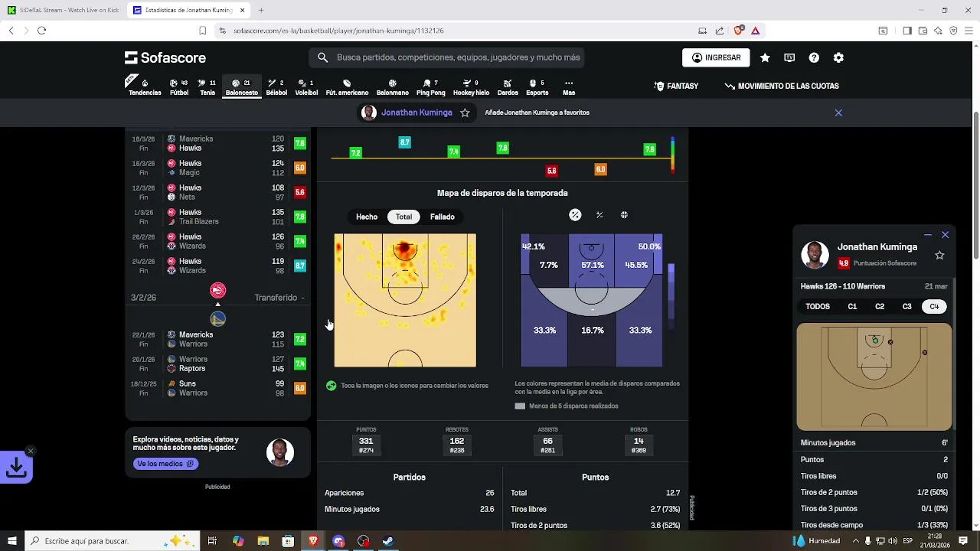Toggle the percentage circle shot zone view
The height and width of the screenshot is (551, 980).
coord(575,215)
